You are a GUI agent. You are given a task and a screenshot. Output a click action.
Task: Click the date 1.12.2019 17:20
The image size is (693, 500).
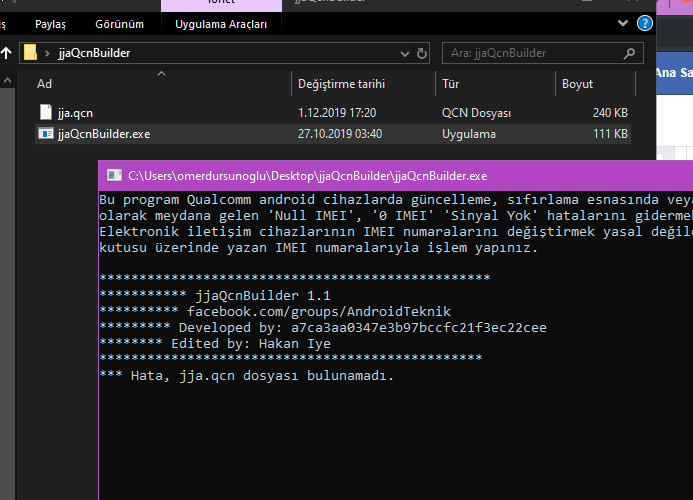click(337, 113)
